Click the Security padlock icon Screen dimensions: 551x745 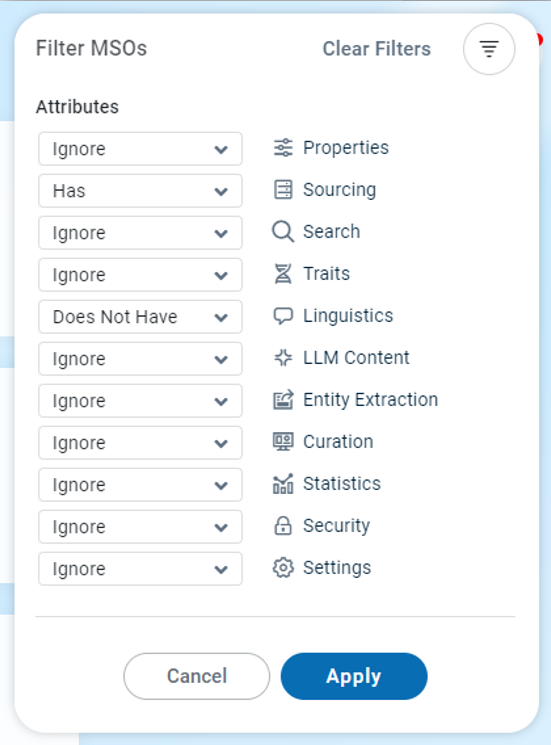click(x=283, y=525)
